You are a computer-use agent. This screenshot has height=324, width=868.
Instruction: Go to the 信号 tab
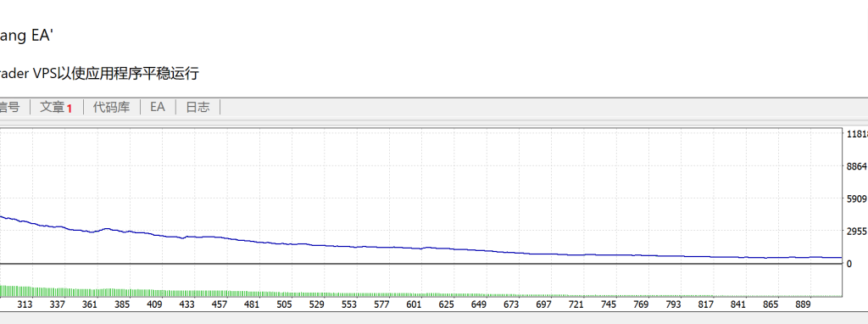[x=10, y=108]
